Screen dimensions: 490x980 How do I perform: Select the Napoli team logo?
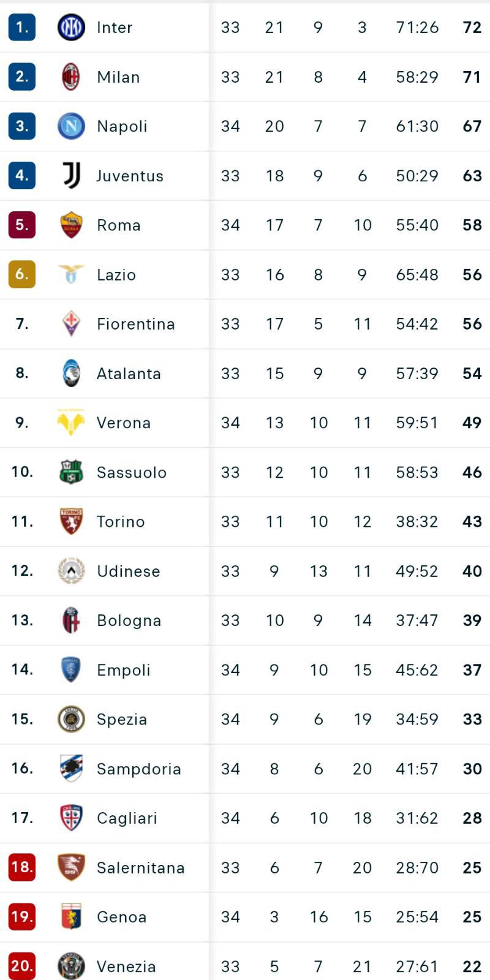click(71, 126)
